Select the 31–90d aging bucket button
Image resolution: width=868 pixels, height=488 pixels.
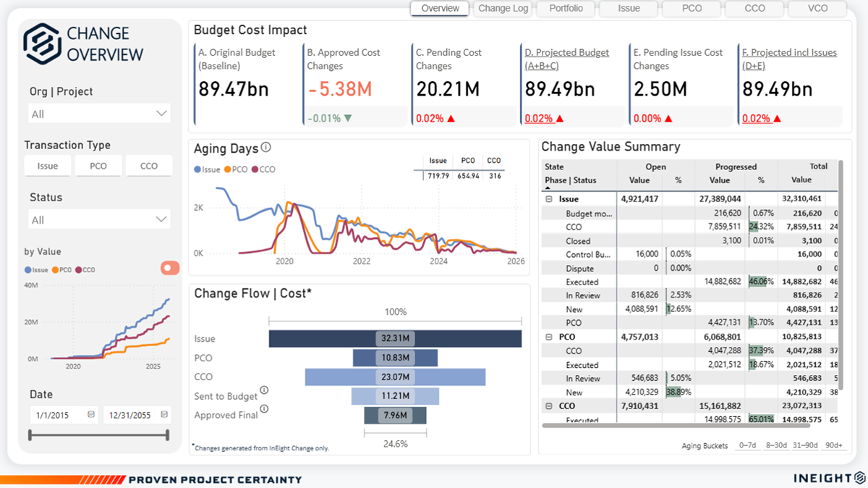point(806,445)
